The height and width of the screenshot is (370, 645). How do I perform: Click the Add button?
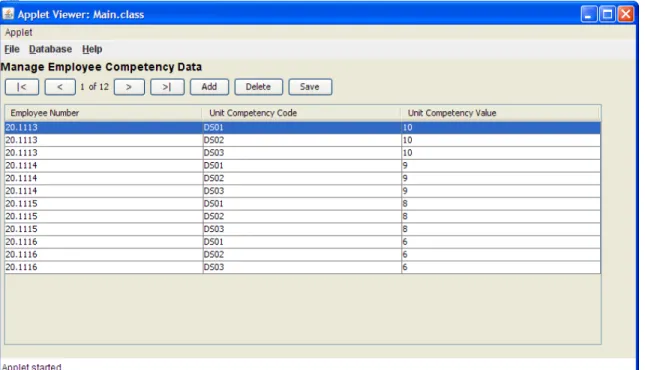pyautogui.click(x=209, y=87)
